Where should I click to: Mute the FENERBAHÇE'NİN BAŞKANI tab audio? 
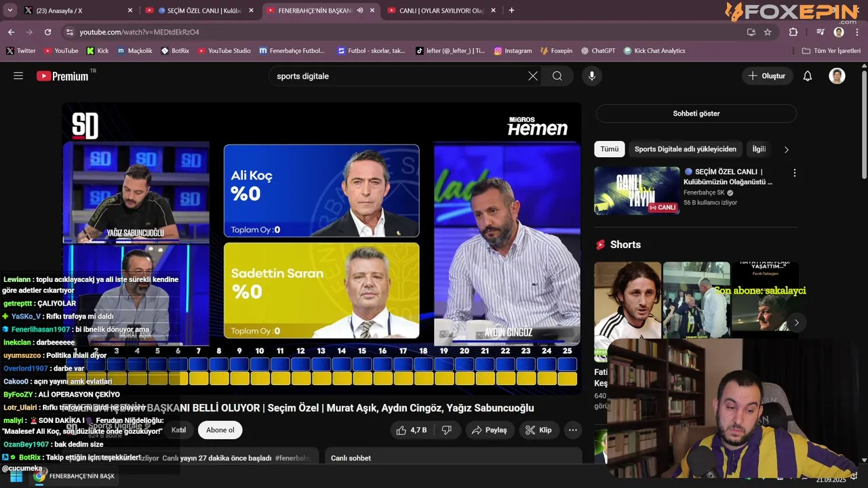click(x=360, y=10)
